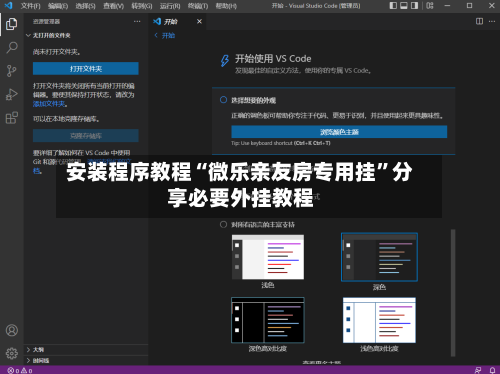Click the 开始使用 VS Code heading
This screenshot has height=374, width=500.
click(273, 59)
